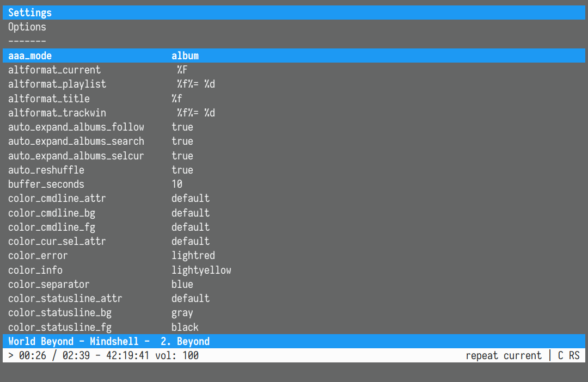Open color_cmdline_bg default value

tap(190, 213)
